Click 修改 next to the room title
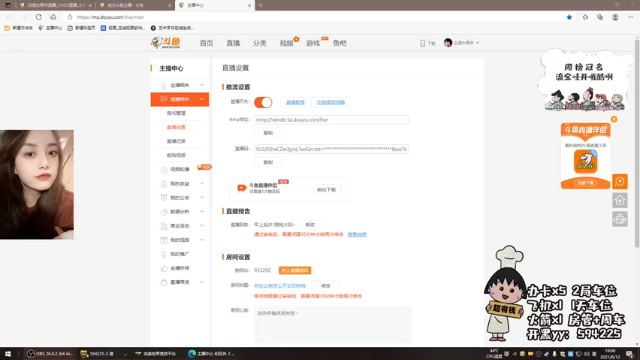 pyautogui.click(x=325, y=286)
